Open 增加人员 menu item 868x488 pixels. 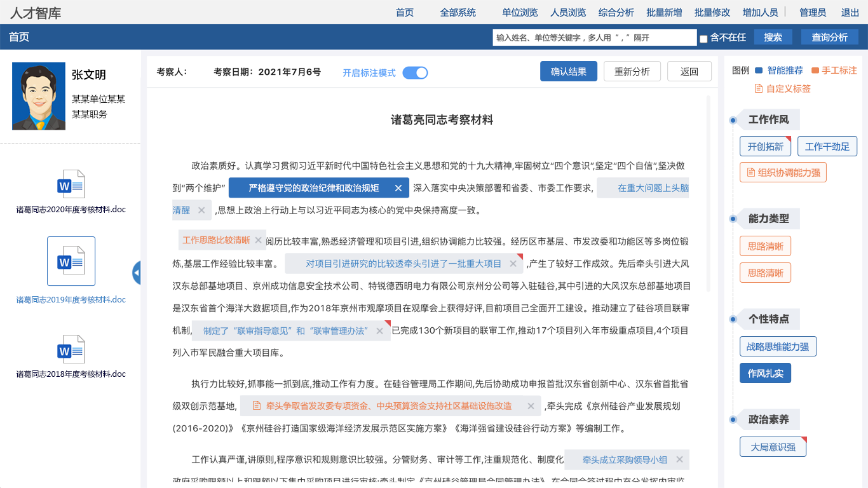(760, 13)
